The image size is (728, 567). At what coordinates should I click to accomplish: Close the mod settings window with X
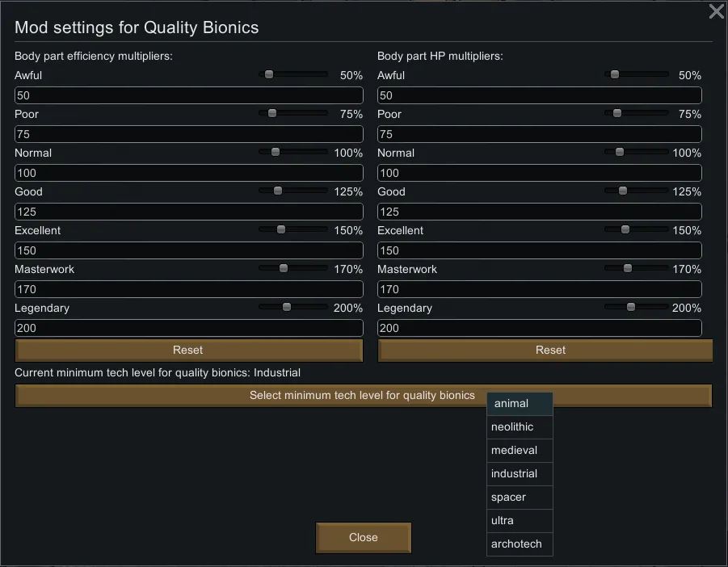point(716,11)
